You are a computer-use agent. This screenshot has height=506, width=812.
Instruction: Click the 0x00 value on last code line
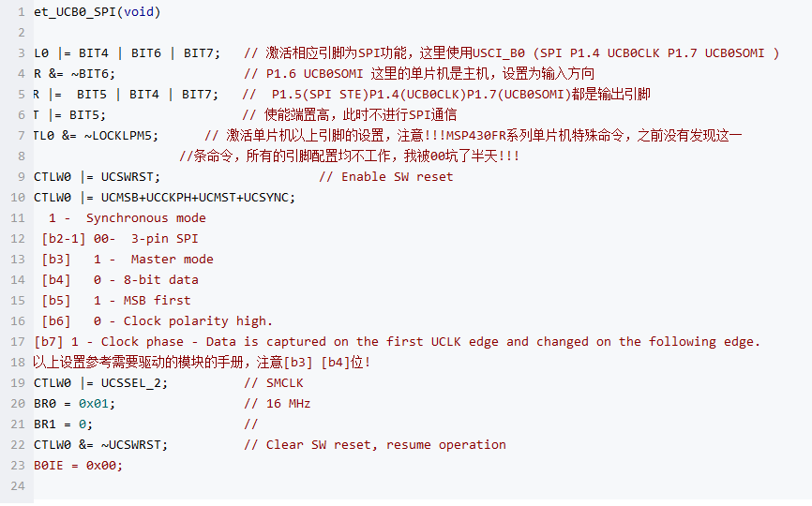(101, 466)
